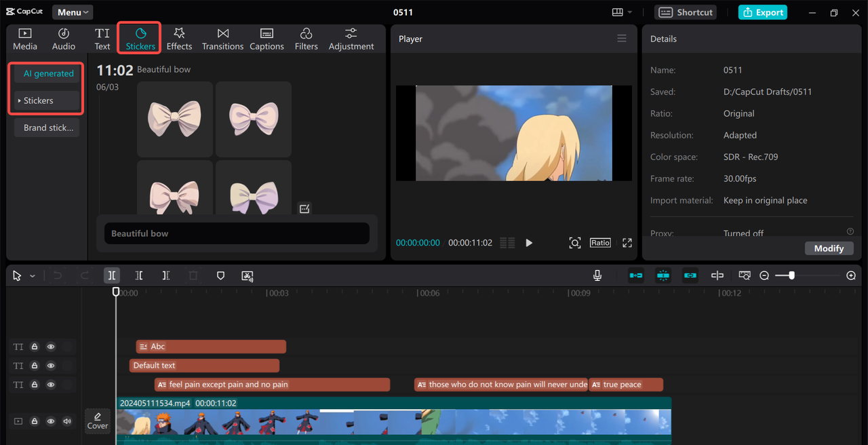Screen dimensions: 868x445
Task: Click the Beautiful bow prompt input field
Action: [237, 233]
